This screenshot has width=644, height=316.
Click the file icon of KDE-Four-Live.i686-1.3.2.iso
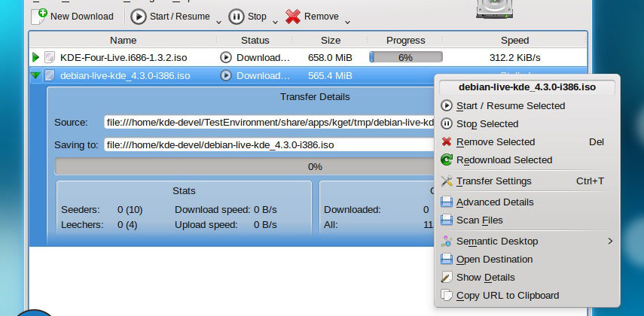(50, 57)
